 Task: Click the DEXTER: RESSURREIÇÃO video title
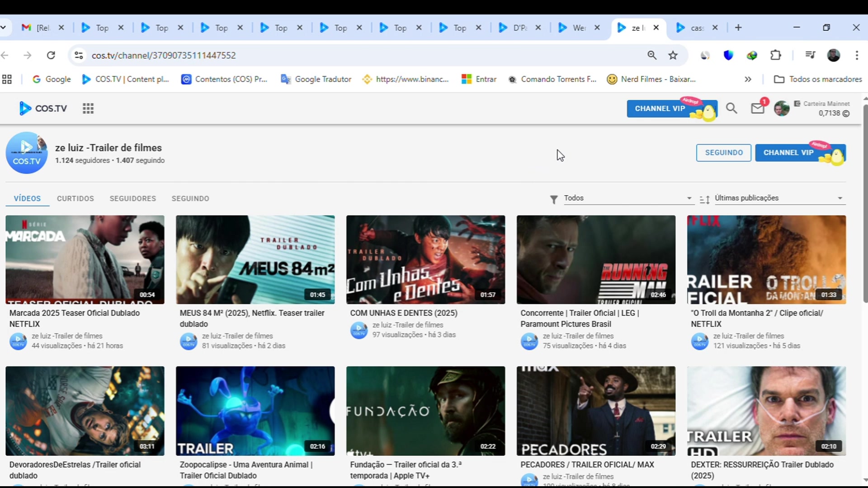(762, 470)
